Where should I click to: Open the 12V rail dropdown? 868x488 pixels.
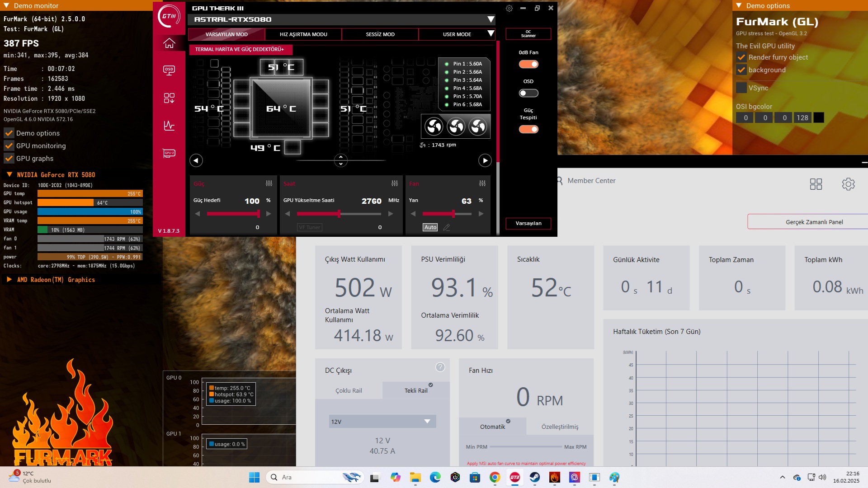[382, 421]
